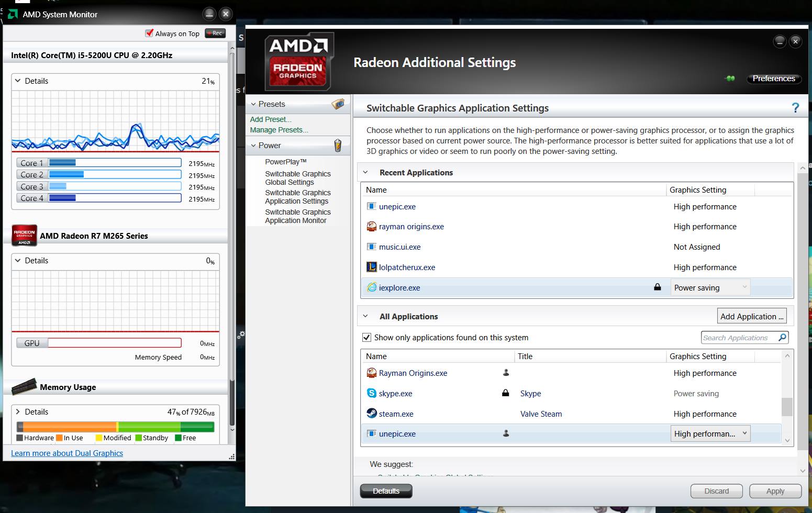Click the Core 1 usage bar
The image size is (812, 513).
[115, 163]
